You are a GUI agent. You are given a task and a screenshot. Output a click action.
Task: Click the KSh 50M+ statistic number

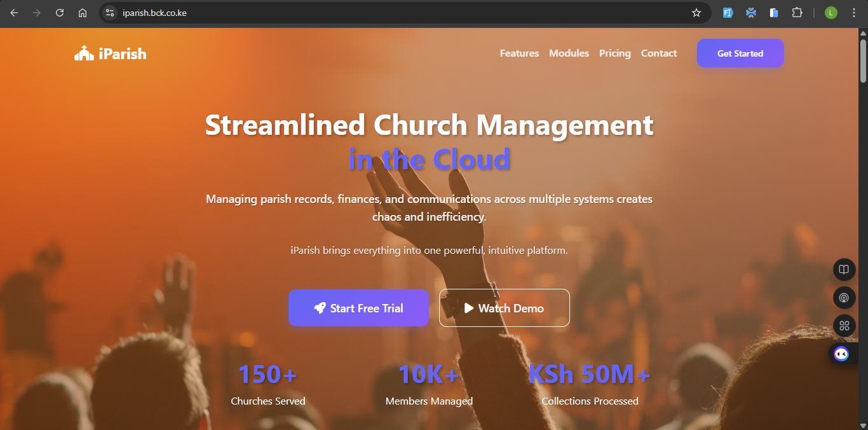[590, 374]
